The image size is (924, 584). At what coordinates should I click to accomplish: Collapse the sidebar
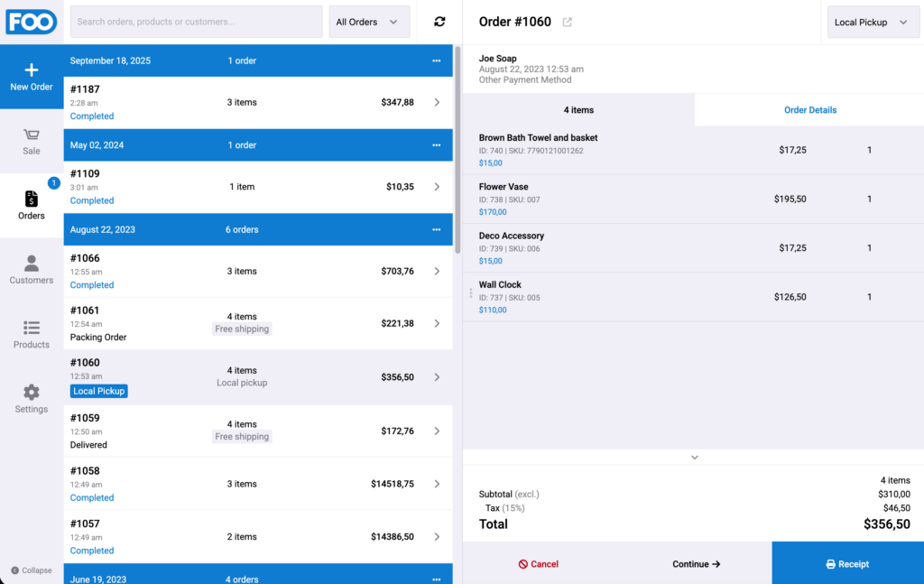tap(32, 570)
